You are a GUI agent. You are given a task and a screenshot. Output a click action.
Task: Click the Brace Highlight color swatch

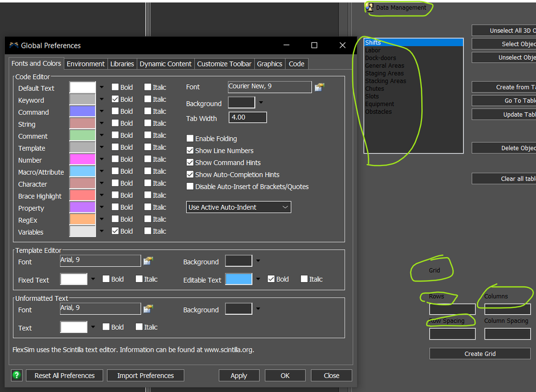[83, 195]
